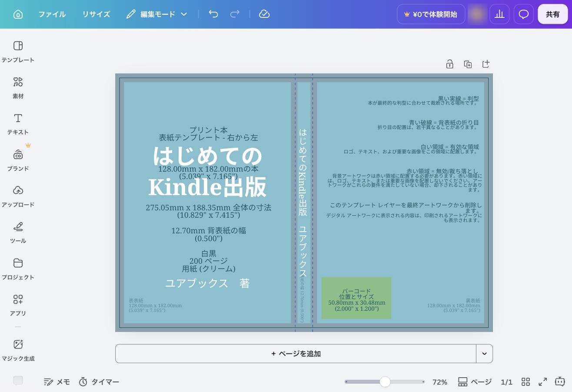Select title text はじめての on cover
This screenshot has width=572, height=392.
coord(207,155)
